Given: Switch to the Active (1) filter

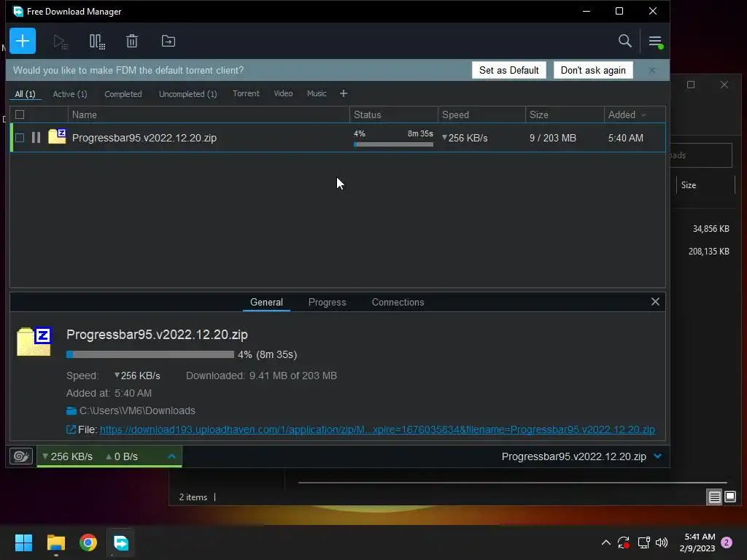Looking at the screenshot, I should [x=70, y=94].
